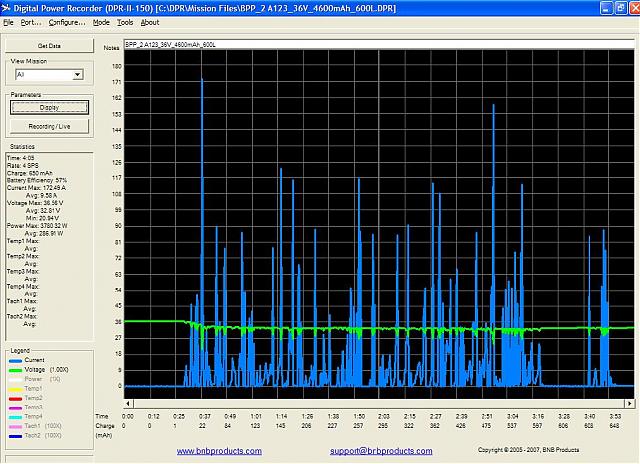Open the Mode menu

(x=101, y=22)
